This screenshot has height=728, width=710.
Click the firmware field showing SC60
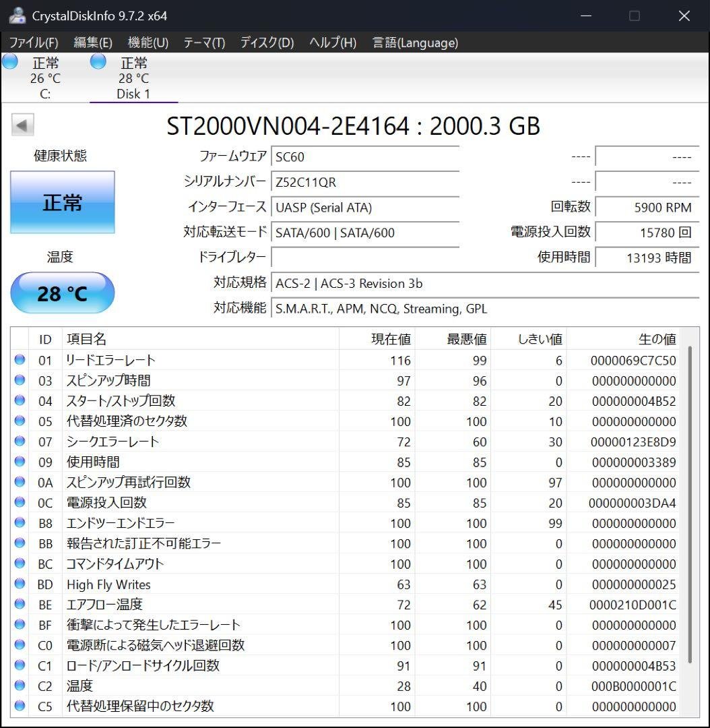click(365, 156)
